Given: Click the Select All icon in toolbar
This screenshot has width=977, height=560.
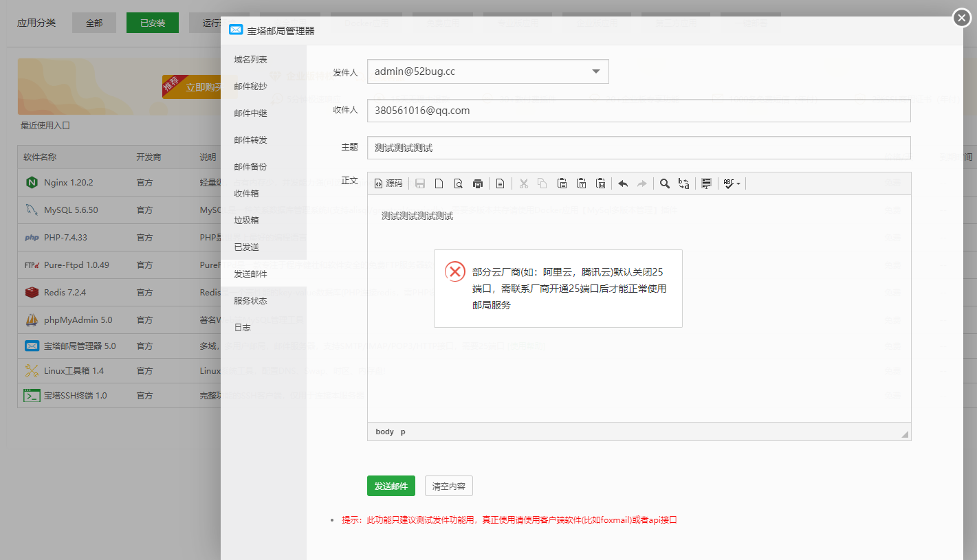Looking at the screenshot, I should click(x=706, y=183).
